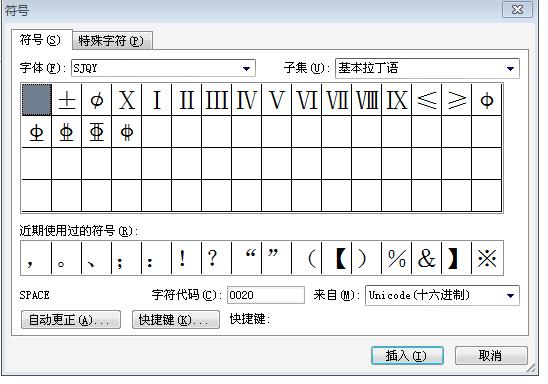Choose the Roman numeral VIII symbol

367,100
